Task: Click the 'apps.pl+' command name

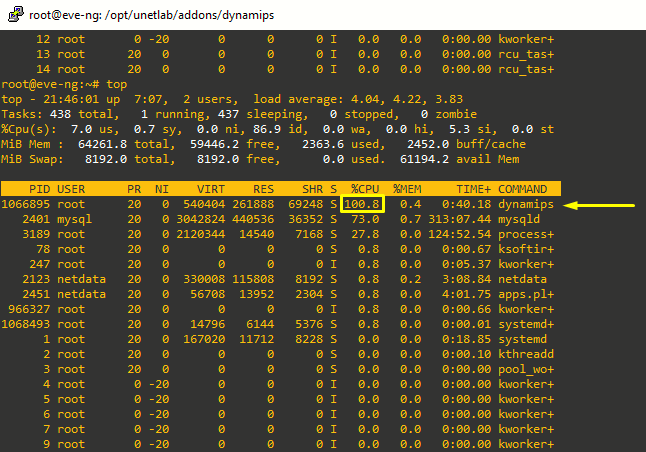Action: [526, 294]
